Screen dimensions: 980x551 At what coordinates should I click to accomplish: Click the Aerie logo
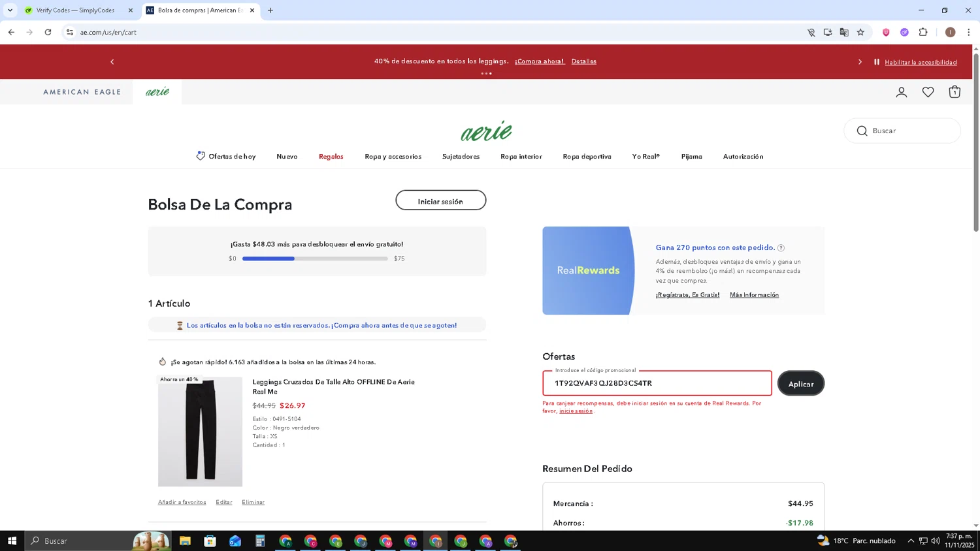tap(487, 131)
